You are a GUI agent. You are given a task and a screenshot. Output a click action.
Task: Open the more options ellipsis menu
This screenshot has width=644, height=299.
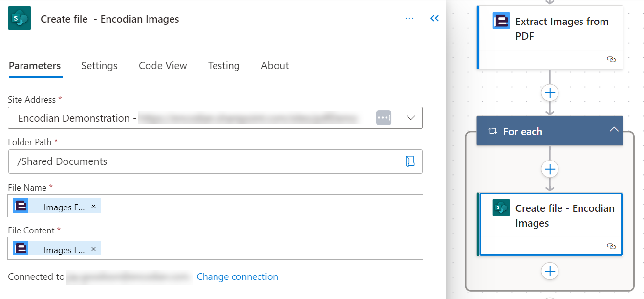pos(409,19)
